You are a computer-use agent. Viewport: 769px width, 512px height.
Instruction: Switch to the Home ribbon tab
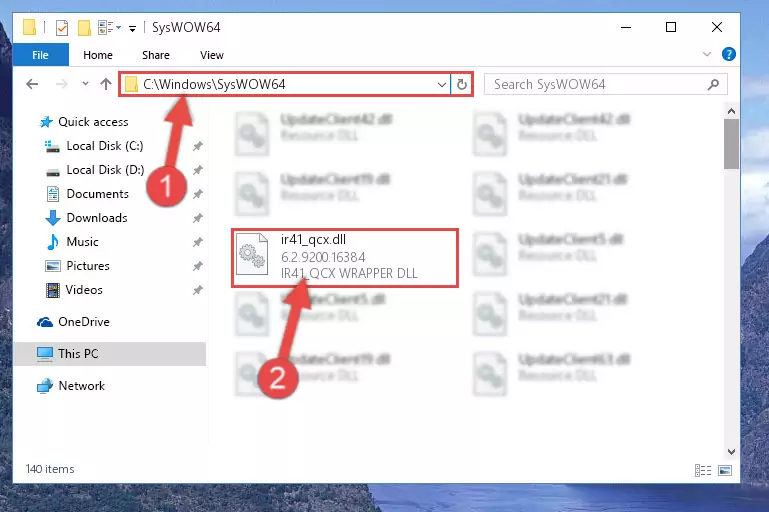98,55
